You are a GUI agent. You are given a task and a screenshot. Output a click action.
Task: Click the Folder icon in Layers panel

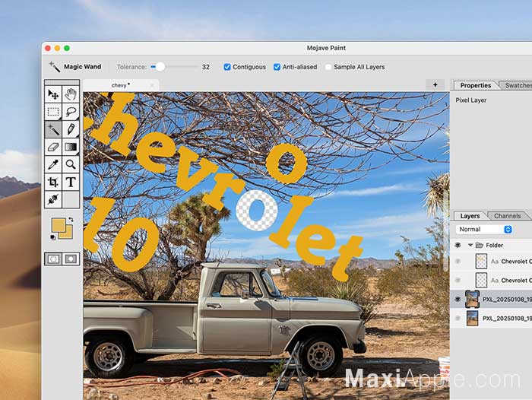coord(479,245)
